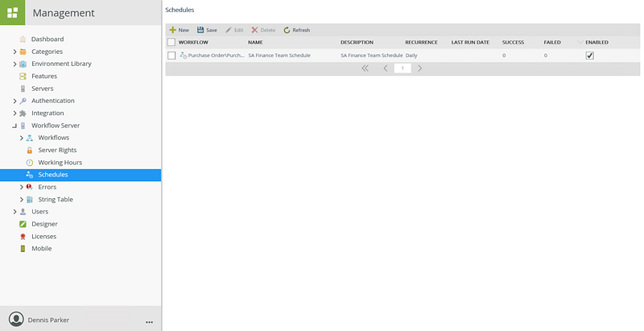
Task: Expand the Integration tree node
Action: (14, 113)
